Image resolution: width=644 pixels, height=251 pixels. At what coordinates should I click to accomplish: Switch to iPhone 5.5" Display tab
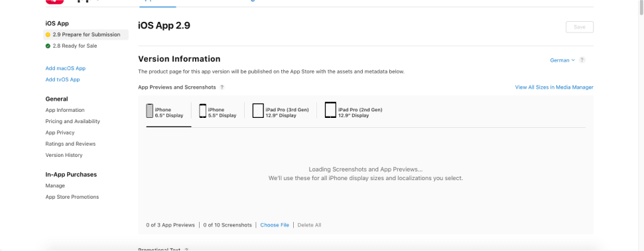[218, 111]
